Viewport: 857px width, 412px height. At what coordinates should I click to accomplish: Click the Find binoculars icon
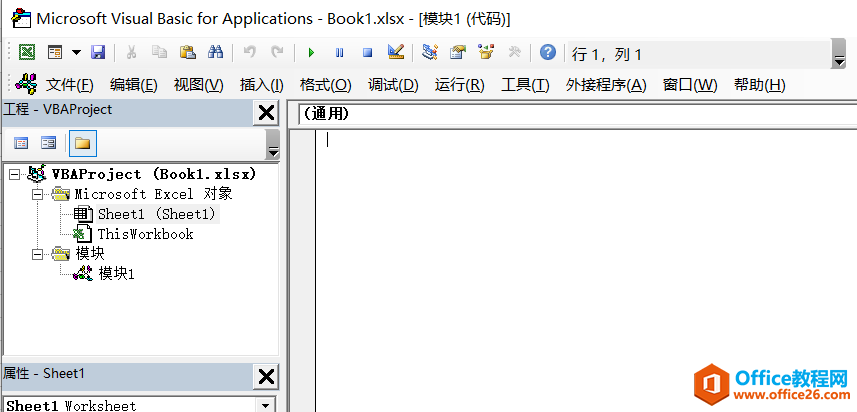(x=216, y=52)
